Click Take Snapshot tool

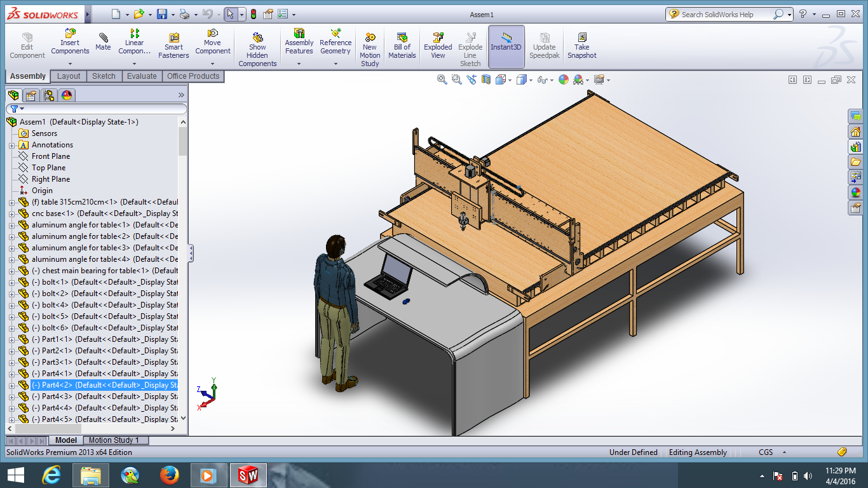point(581,46)
